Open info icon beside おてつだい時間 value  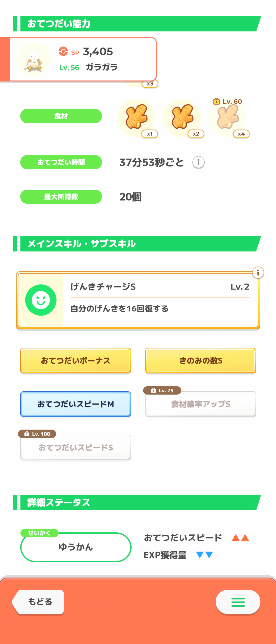coord(198,162)
